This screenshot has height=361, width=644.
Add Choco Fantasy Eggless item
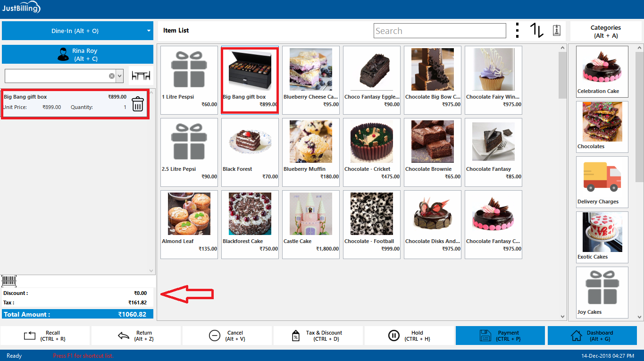372,80
